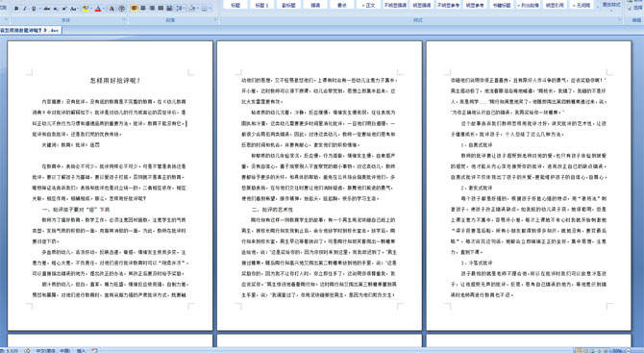Toggle bold formatting in font group
Viewport: 644px width, 353px height.
coord(16,9)
